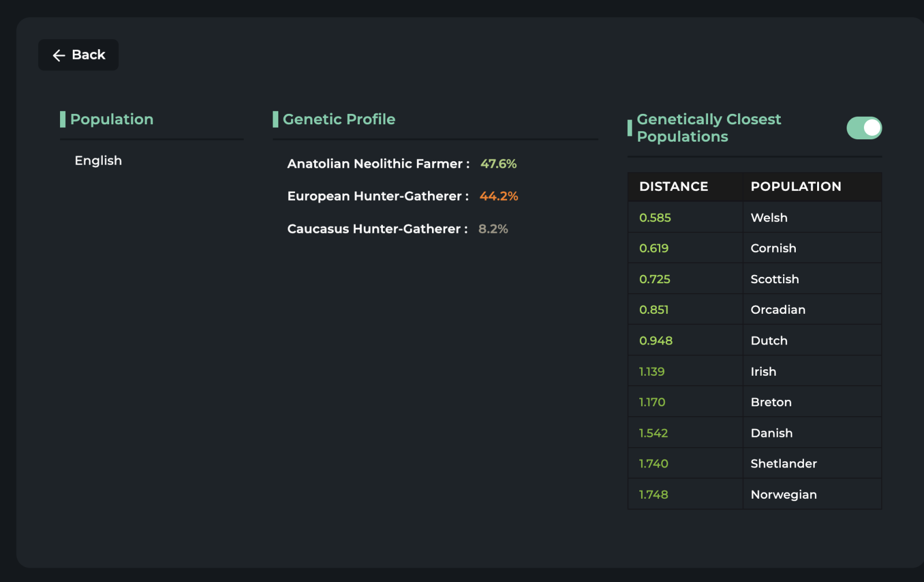This screenshot has width=924, height=582.
Task: Select the Cornish population row
Action: [754, 248]
